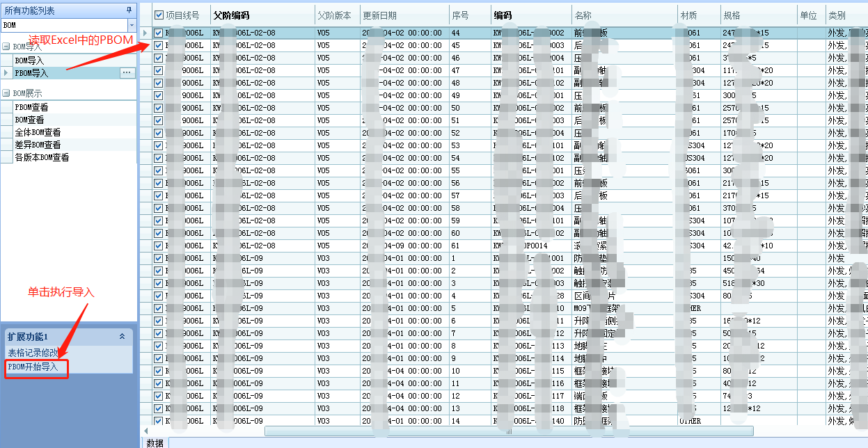Open PBOM查看 view

32,107
